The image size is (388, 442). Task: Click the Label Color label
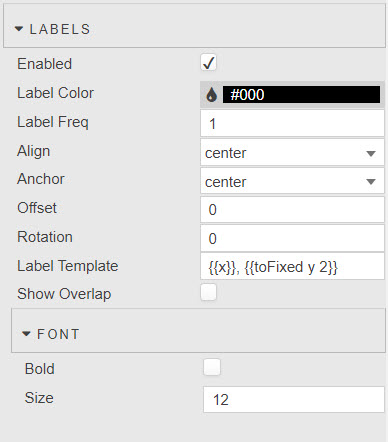[x=55, y=93]
